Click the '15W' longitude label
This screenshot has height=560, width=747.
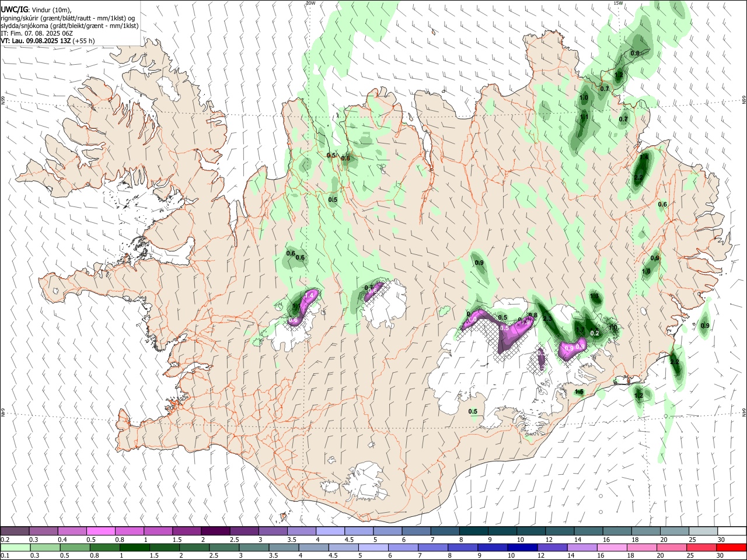pos(618,3)
